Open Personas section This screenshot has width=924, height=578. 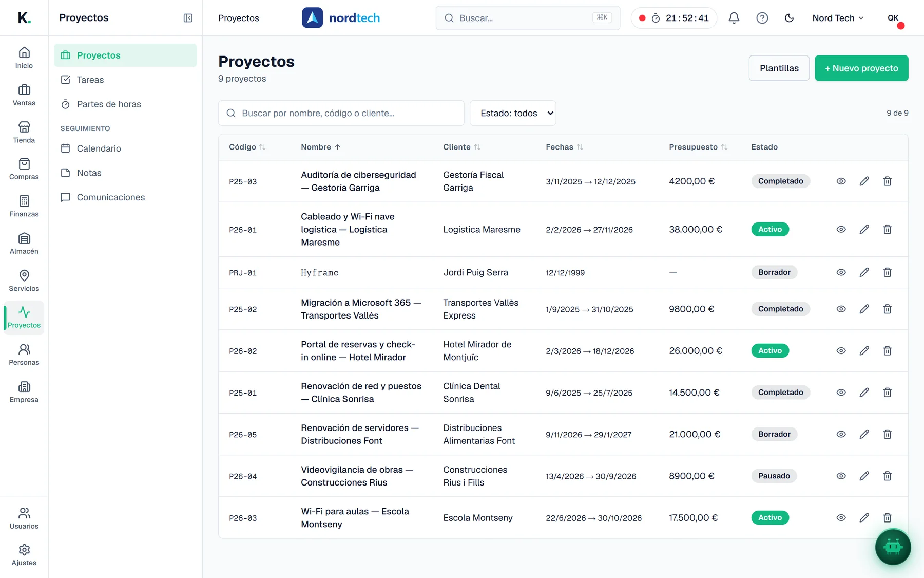coord(24,355)
